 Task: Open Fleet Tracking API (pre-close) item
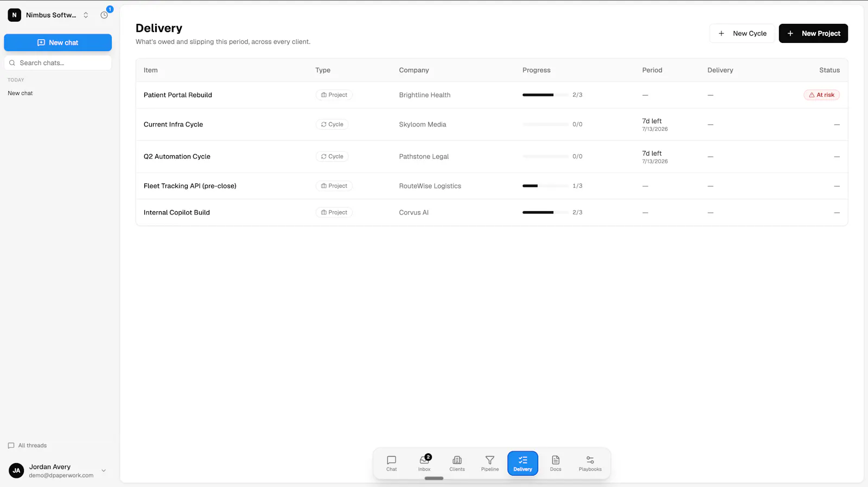(x=190, y=186)
